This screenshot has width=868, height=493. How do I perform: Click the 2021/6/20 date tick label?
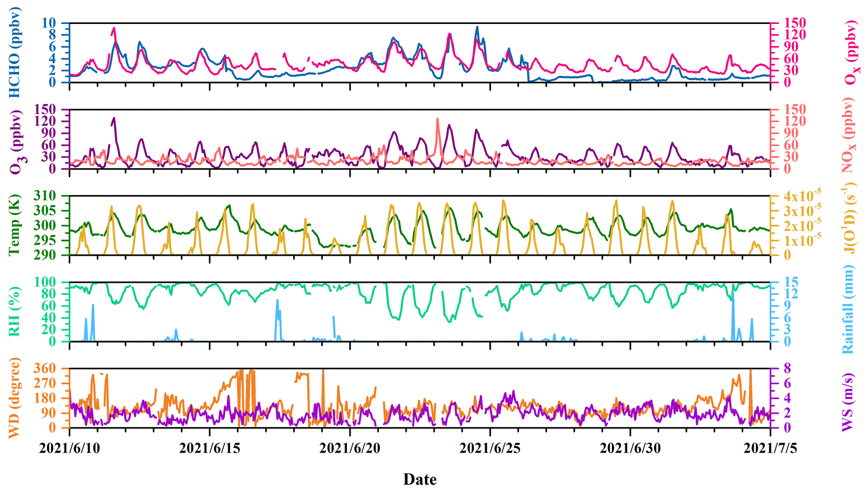point(350,448)
